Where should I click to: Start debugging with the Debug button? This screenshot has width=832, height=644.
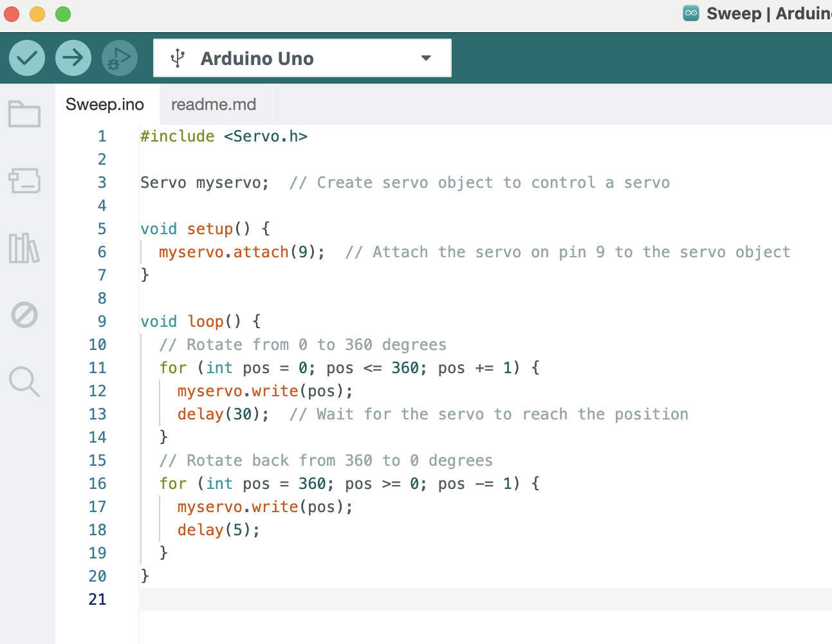pos(120,58)
